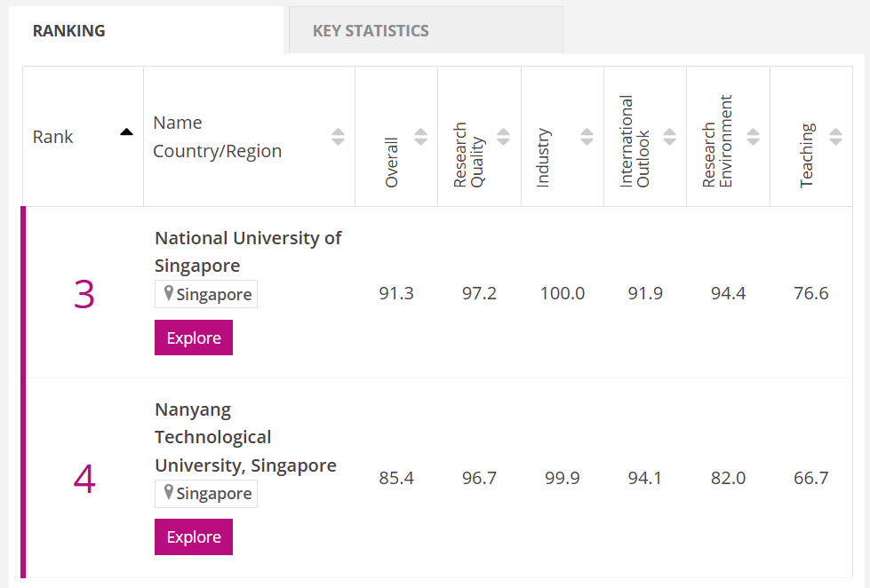Click research quality score 97.2
The width and height of the screenshot is (870, 588).
[x=479, y=293]
